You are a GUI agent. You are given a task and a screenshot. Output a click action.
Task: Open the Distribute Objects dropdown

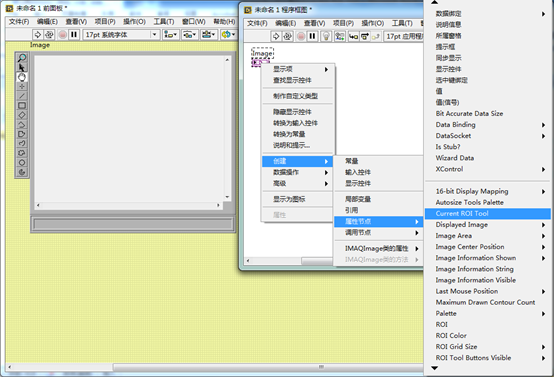click(x=190, y=34)
